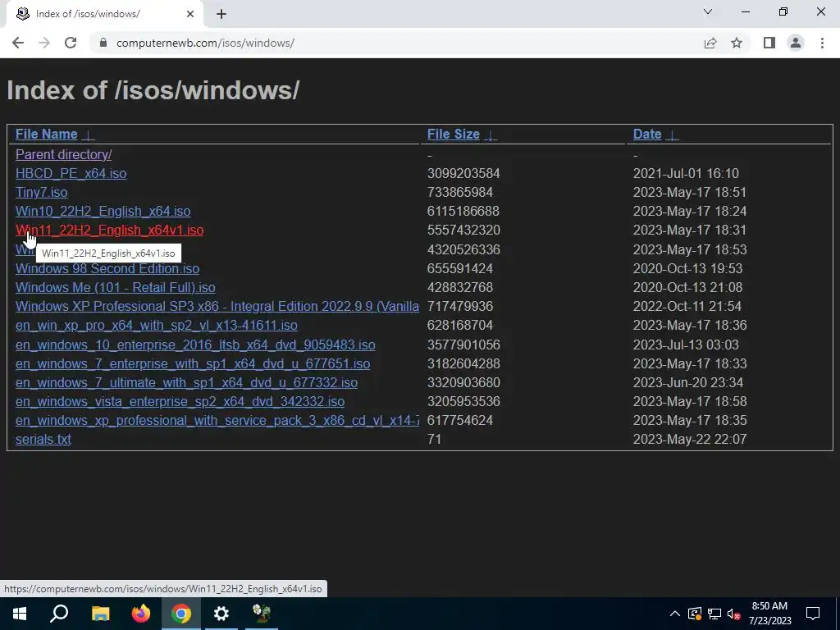Click date 2021-Jul-01 16:10
The height and width of the screenshot is (630, 840).
[686, 174]
